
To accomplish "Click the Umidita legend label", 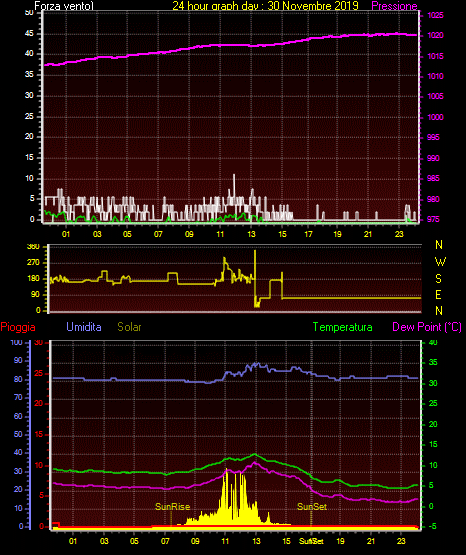I will coord(84,327).
